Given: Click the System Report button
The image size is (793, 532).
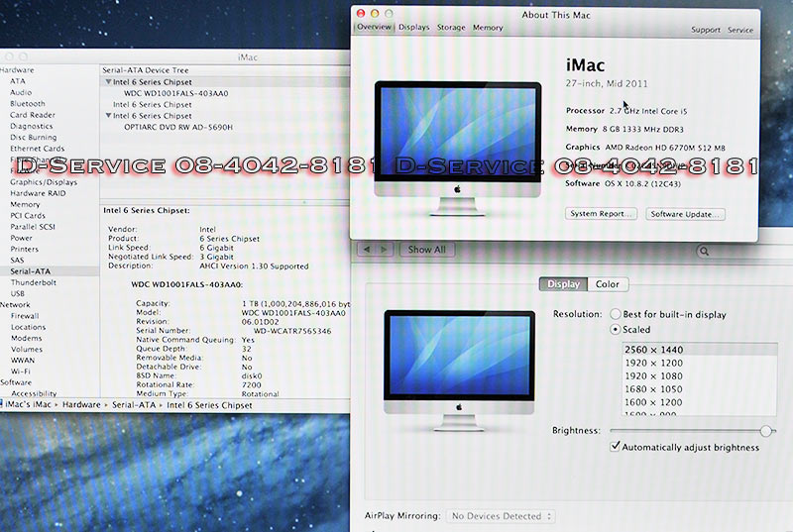Looking at the screenshot, I should click(601, 214).
